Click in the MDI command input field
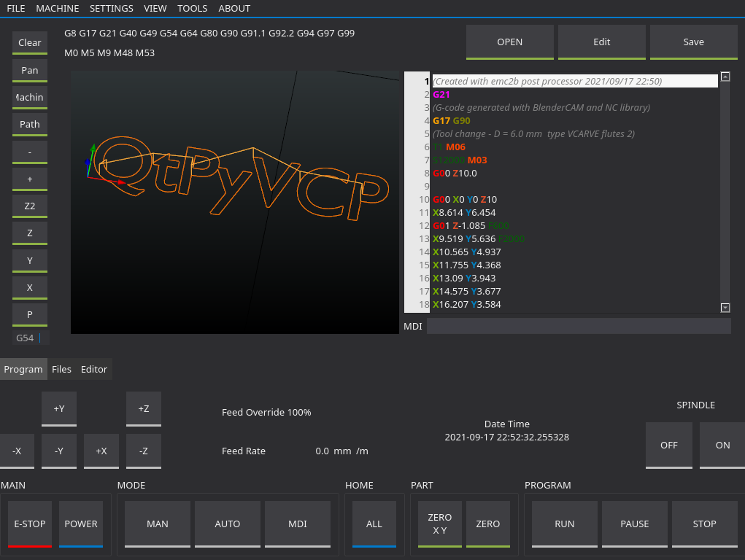This screenshot has height=560, width=745. pos(579,327)
